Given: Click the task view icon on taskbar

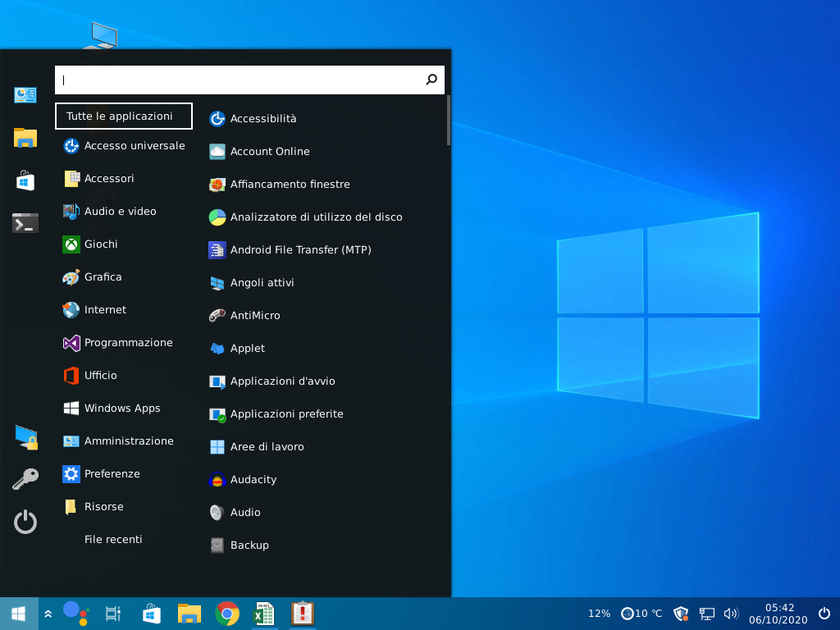Looking at the screenshot, I should tap(113, 614).
